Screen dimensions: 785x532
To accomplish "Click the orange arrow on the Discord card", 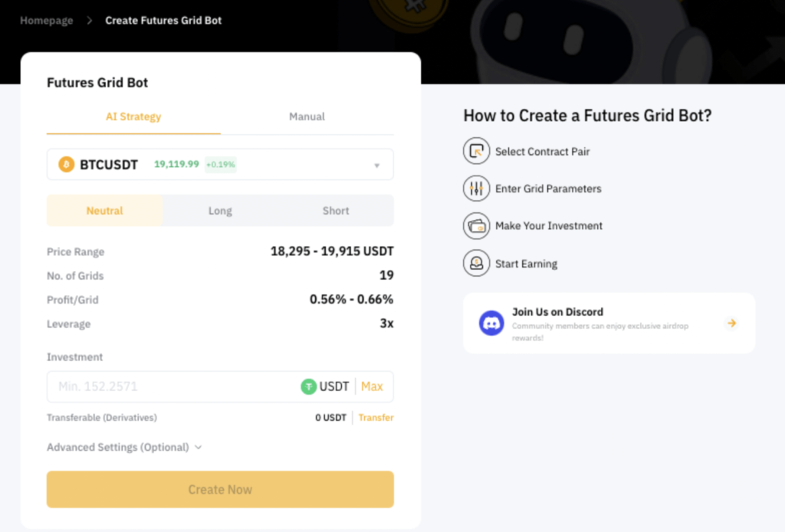I will 732,323.
